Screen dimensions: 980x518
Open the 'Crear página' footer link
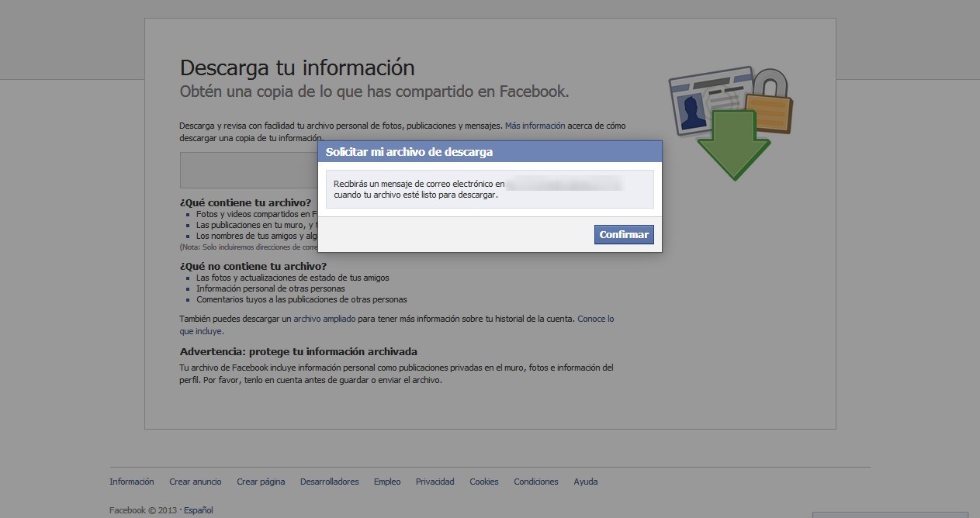[x=261, y=482]
